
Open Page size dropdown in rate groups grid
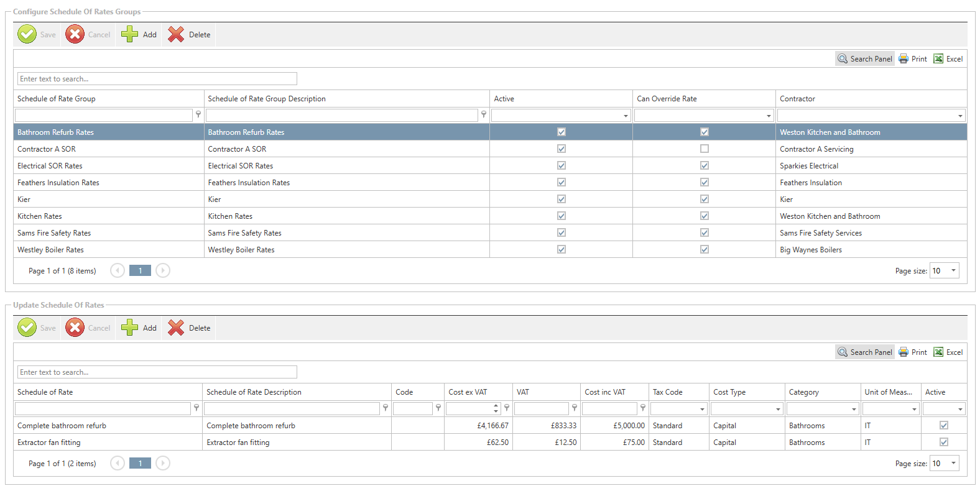953,270
